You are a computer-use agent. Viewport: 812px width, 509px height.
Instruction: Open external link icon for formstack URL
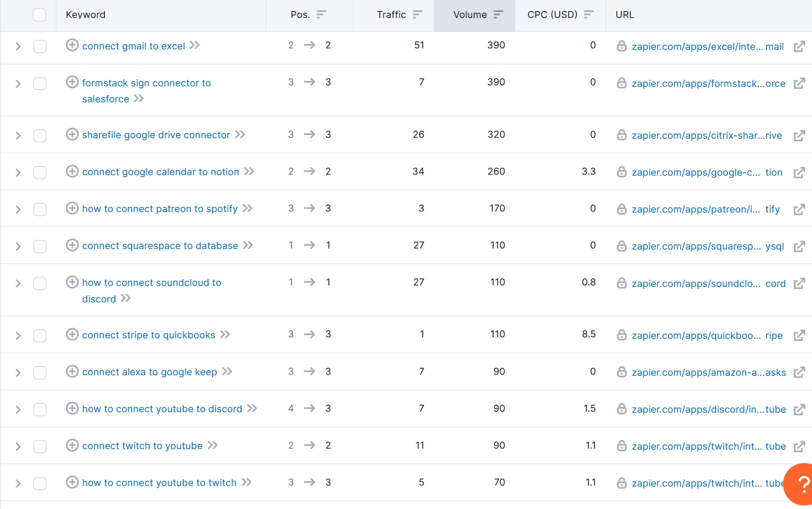799,83
